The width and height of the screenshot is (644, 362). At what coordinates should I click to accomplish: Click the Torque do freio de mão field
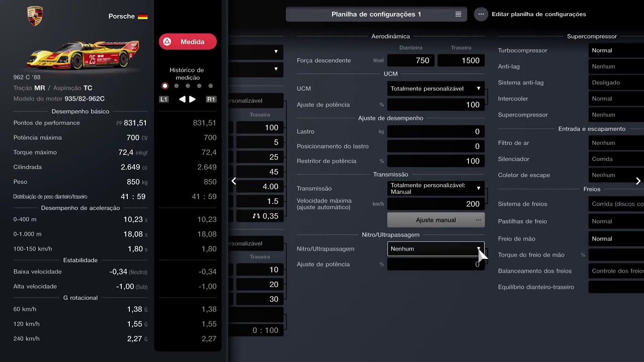616,255
